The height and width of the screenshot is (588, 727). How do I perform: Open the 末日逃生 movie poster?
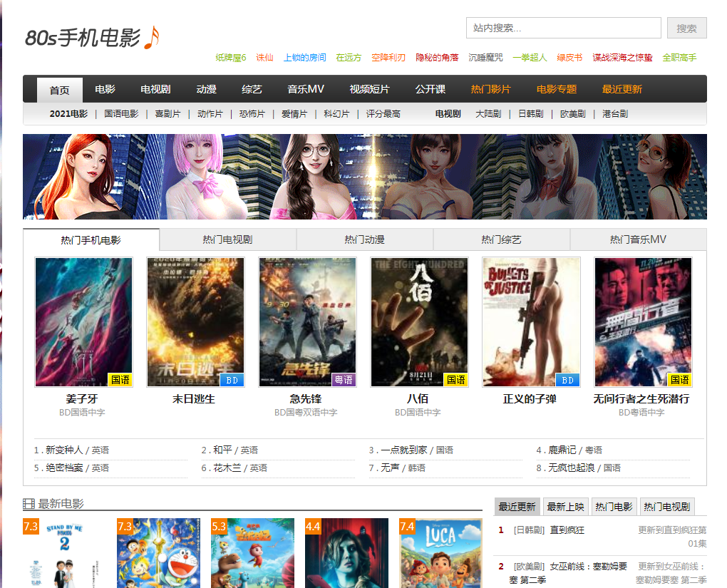(x=196, y=322)
